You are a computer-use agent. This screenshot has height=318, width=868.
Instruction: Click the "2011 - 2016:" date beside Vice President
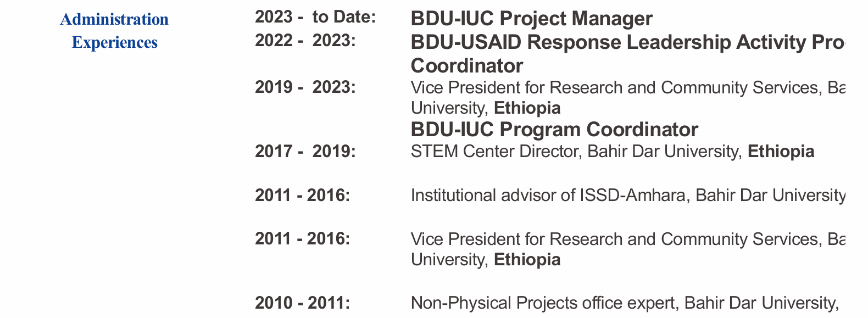coord(302,239)
